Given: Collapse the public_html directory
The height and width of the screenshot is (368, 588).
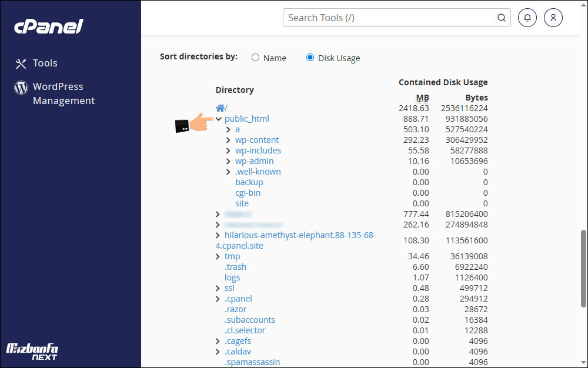Looking at the screenshot, I should [x=218, y=119].
